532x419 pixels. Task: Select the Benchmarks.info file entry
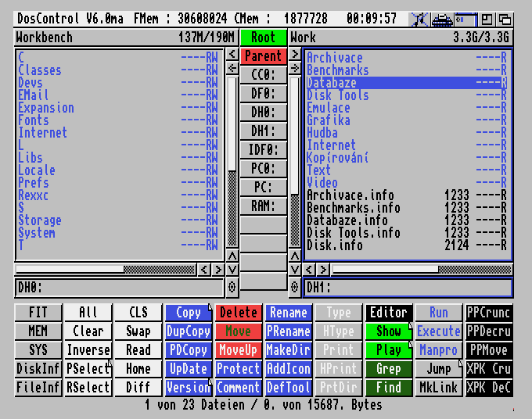407,208
